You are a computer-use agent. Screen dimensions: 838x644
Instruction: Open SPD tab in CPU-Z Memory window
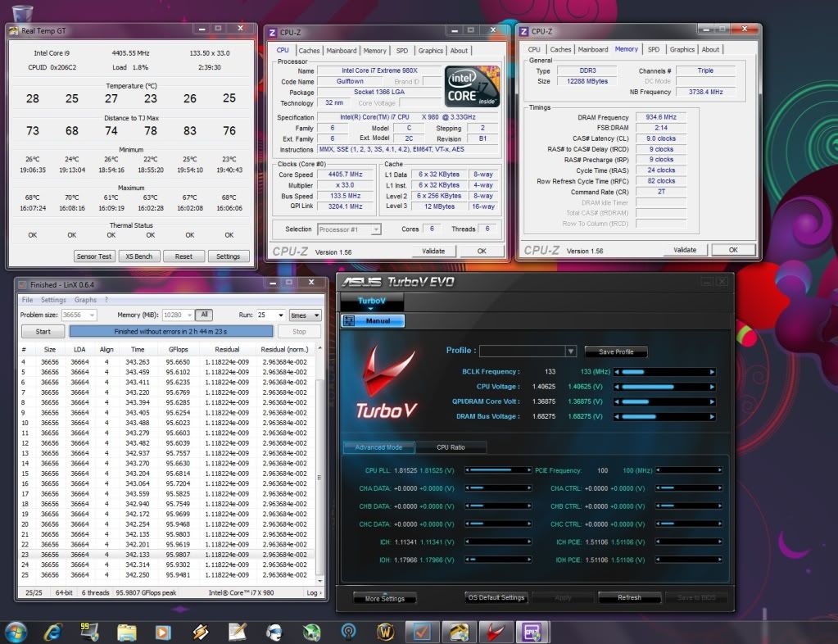tap(654, 50)
